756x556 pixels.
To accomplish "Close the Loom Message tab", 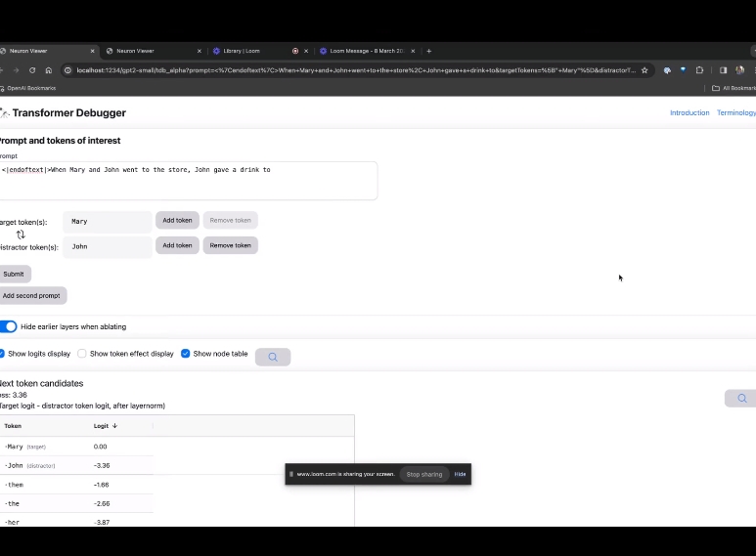I will pyautogui.click(x=413, y=51).
